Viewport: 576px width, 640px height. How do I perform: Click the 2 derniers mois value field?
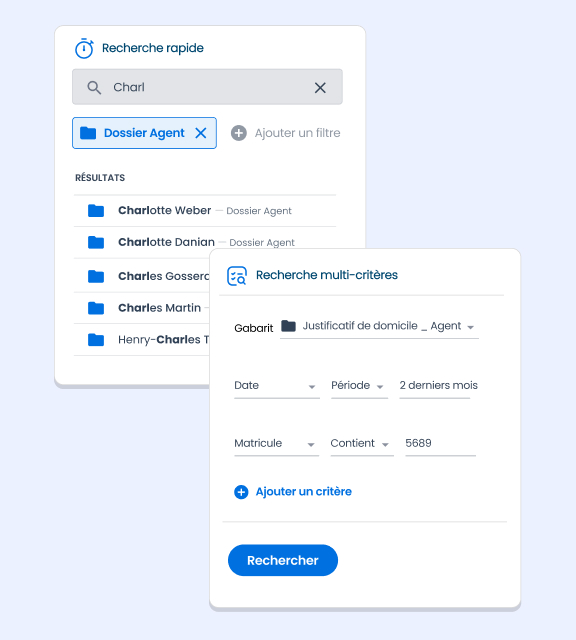pos(438,386)
